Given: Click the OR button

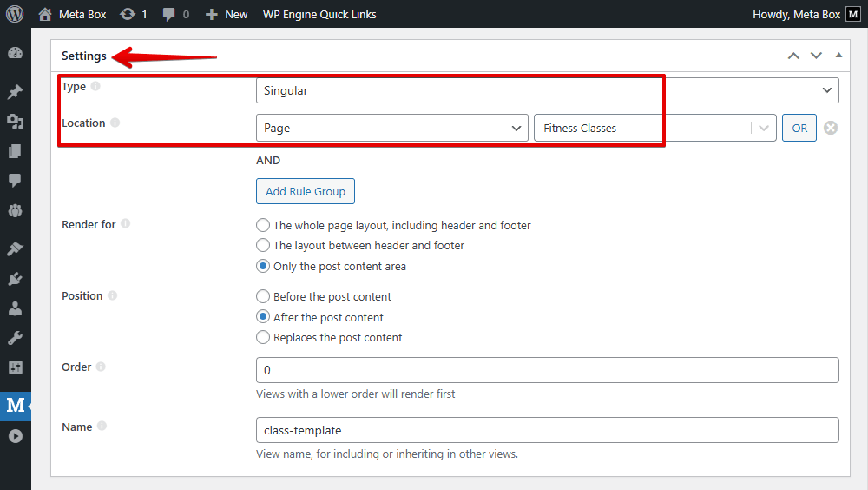Looking at the screenshot, I should click(799, 128).
